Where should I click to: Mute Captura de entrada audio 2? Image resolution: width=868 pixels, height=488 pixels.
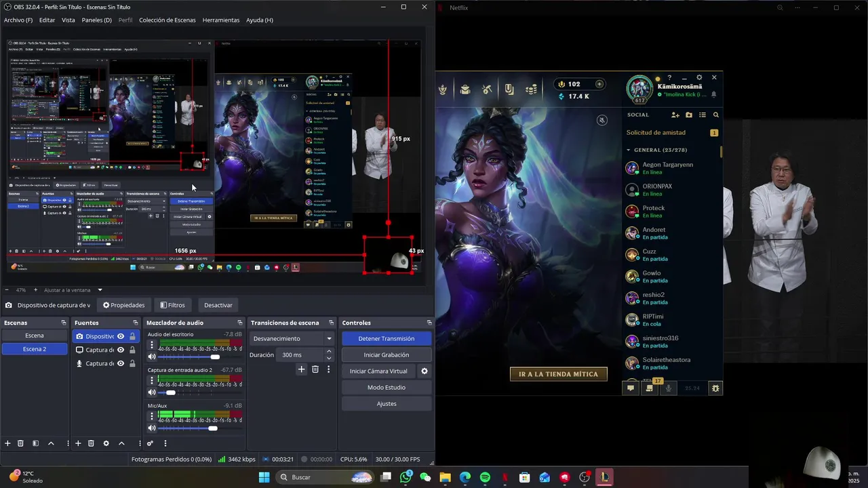click(x=152, y=392)
